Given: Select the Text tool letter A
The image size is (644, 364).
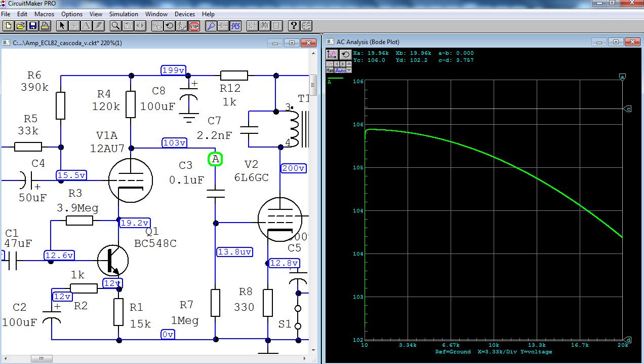Looking at the screenshot, I should tap(87, 26).
